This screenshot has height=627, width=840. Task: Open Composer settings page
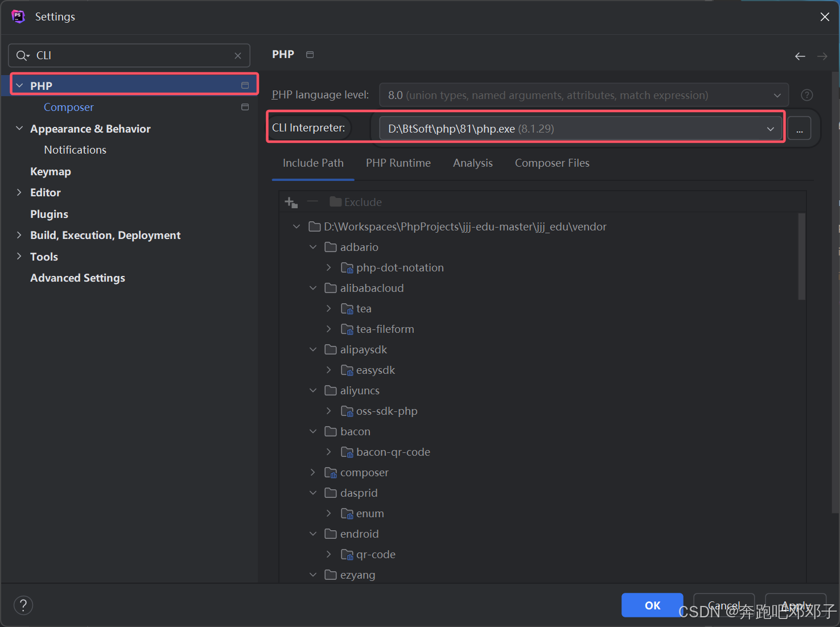click(69, 107)
